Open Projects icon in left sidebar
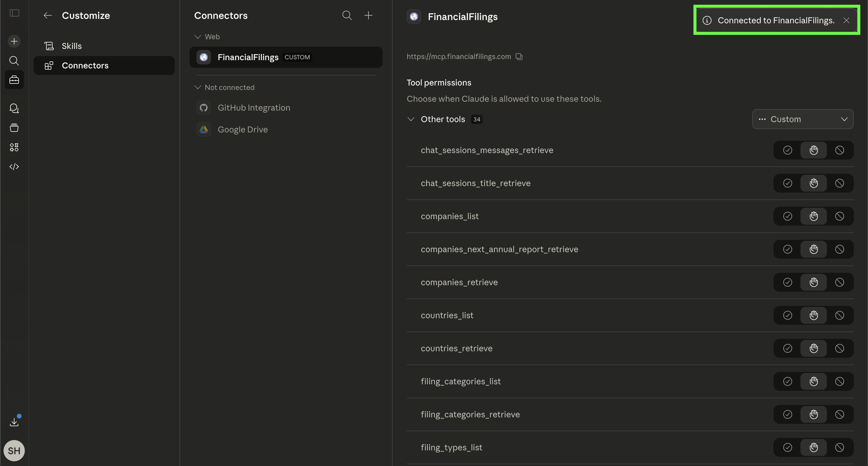The height and width of the screenshot is (466, 868). coord(14,128)
